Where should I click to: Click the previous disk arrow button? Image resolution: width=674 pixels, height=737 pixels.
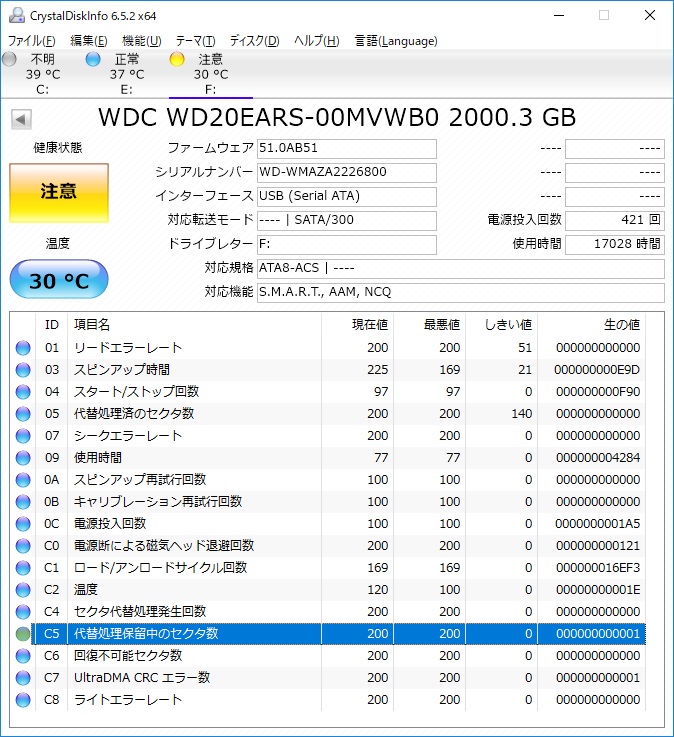coord(21,119)
